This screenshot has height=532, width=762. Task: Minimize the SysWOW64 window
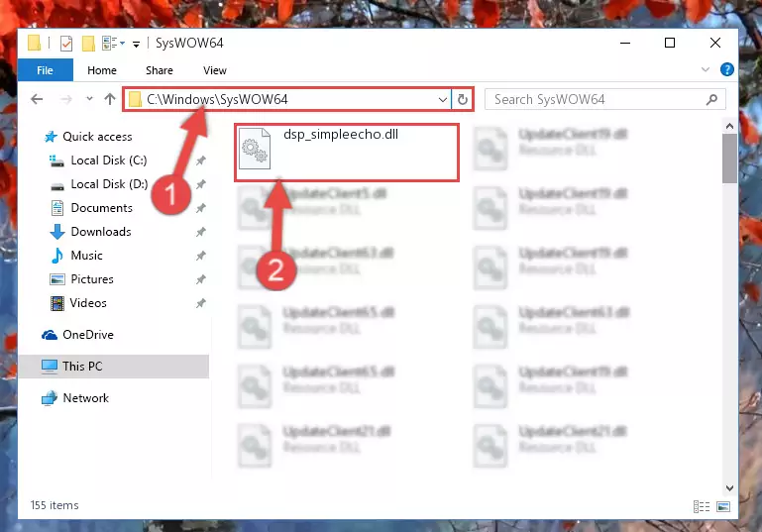pyautogui.click(x=625, y=44)
